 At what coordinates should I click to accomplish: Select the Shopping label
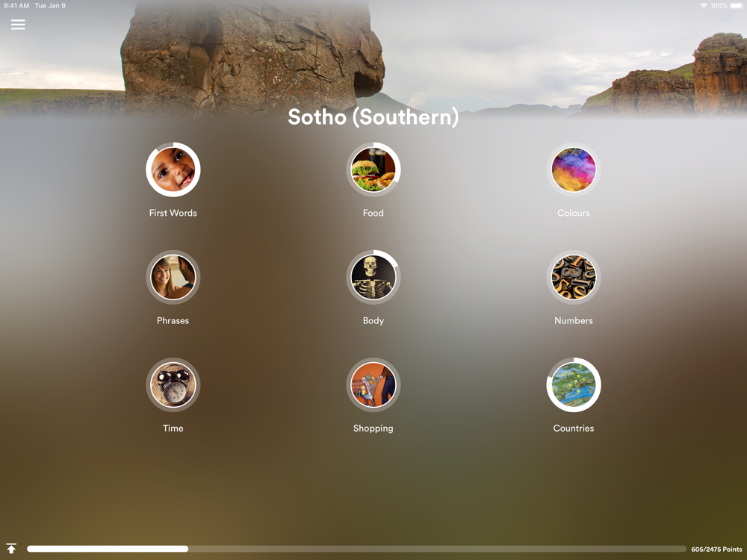373,428
